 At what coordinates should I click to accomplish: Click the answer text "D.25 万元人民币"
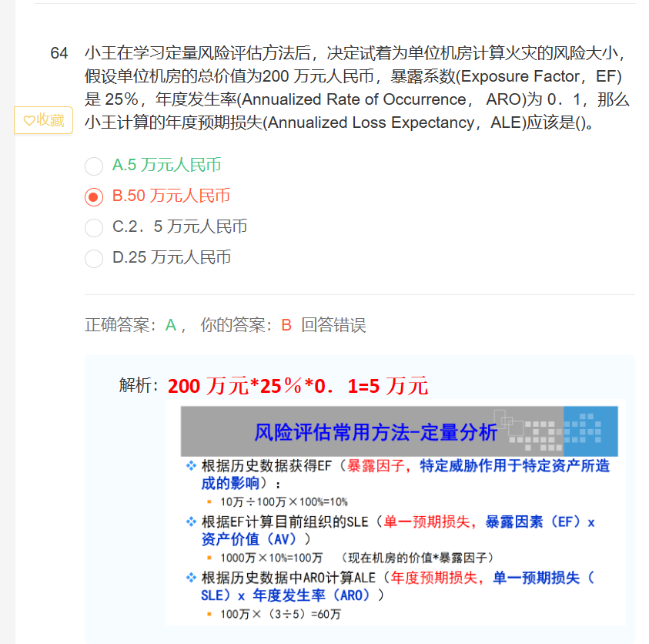(171, 257)
